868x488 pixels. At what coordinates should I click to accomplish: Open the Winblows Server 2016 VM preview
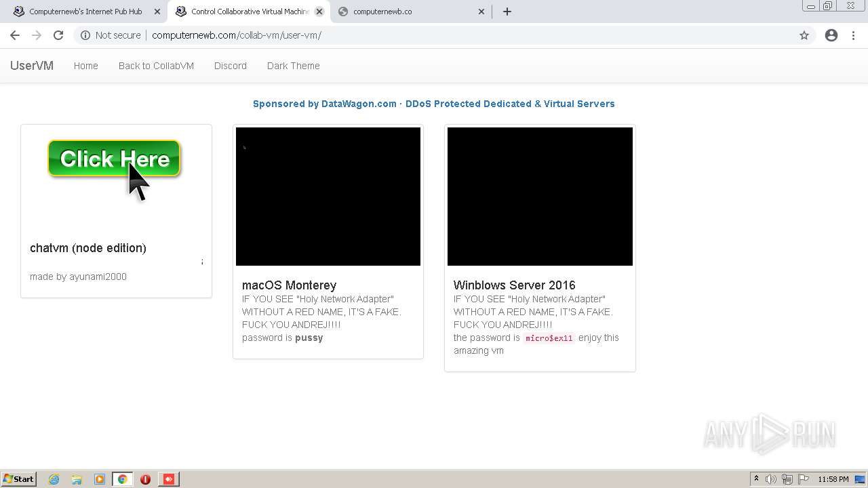point(540,197)
